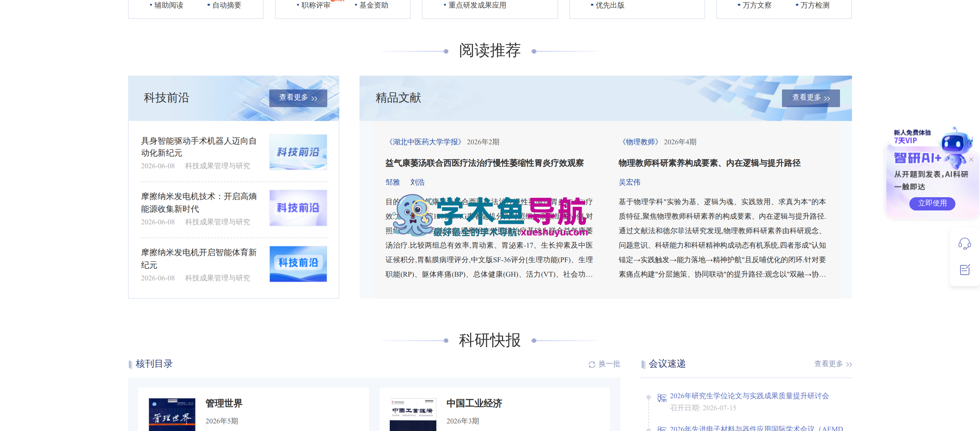The image size is (980, 431).
Task: Open article 具身智能驱动手术机器人迈向自动化新纪元
Action: (199, 147)
